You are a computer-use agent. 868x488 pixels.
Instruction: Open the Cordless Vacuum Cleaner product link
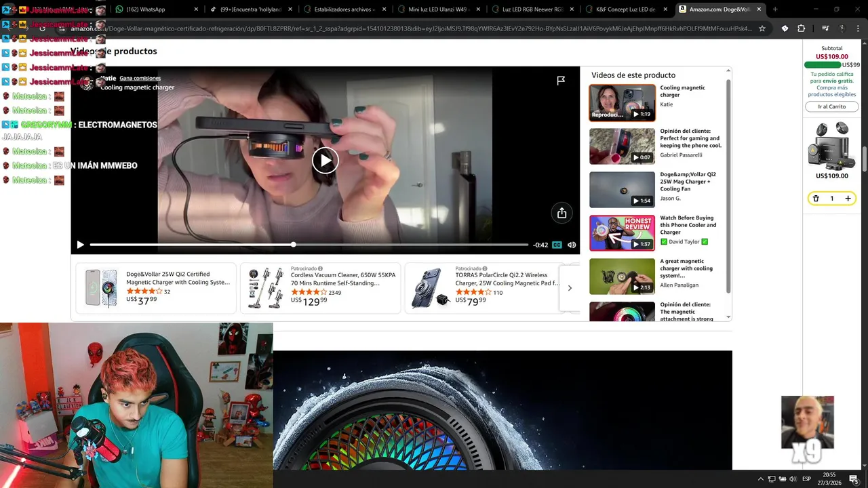[342, 279]
